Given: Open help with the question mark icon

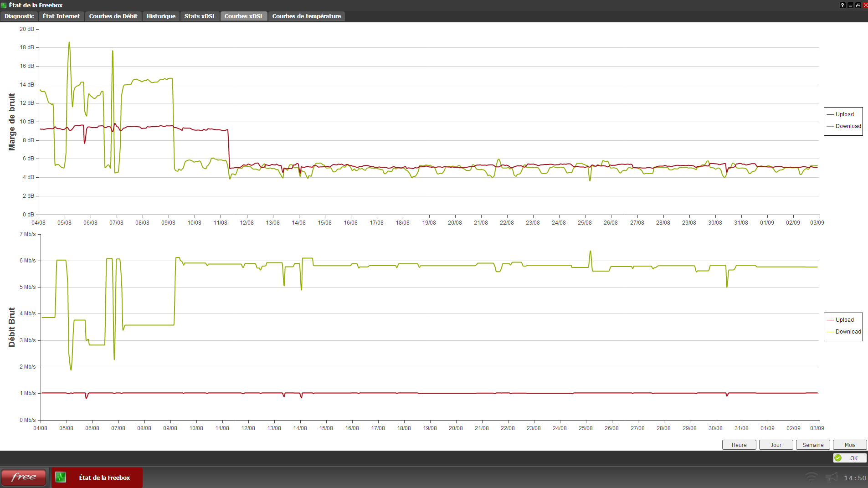Looking at the screenshot, I should pyautogui.click(x=842, y=5).
